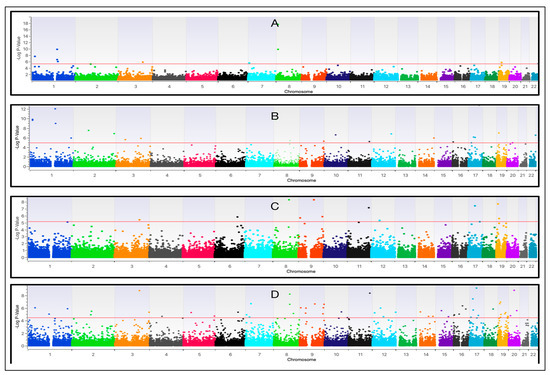Image resolution: width=550 pixels, height=375 pixels.
Task: Click chromosome label 17 in panel B
Action: [475, 175]
